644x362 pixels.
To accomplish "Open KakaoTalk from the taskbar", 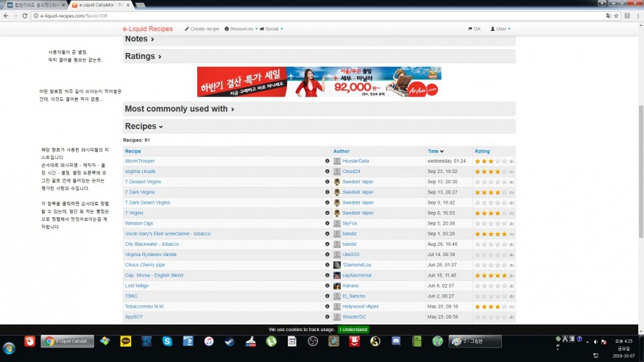I will click(126, 341).
